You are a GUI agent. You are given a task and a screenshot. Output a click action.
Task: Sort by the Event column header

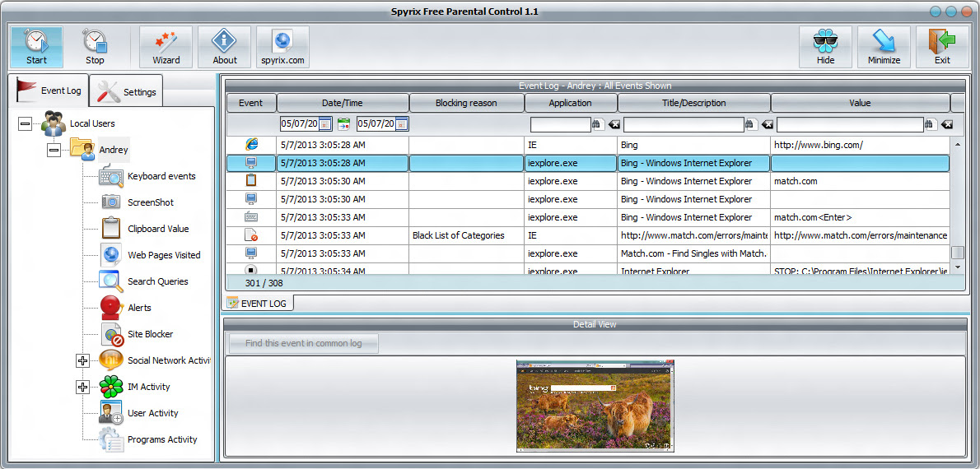tap(250, 103)
